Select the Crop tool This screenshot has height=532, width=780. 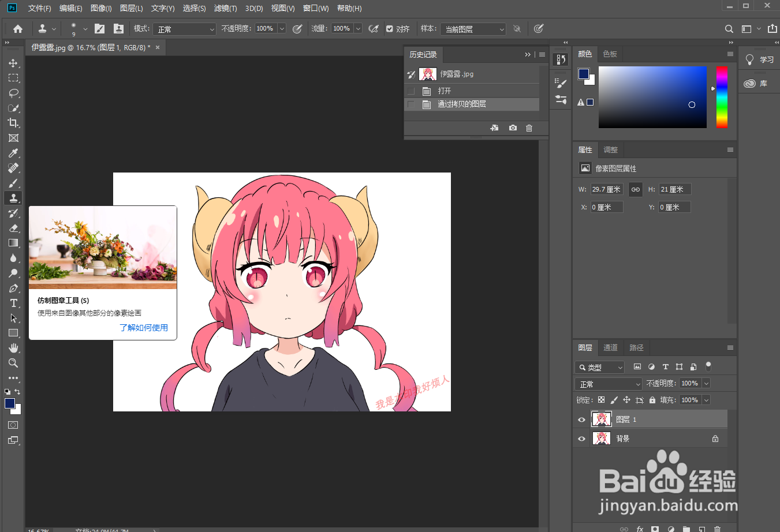pos(13,123)
